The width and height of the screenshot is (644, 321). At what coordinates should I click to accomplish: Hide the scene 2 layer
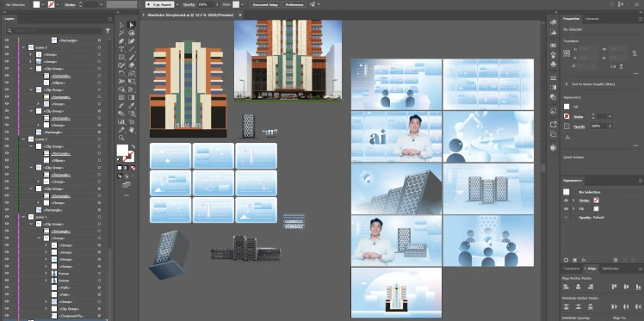7,139
